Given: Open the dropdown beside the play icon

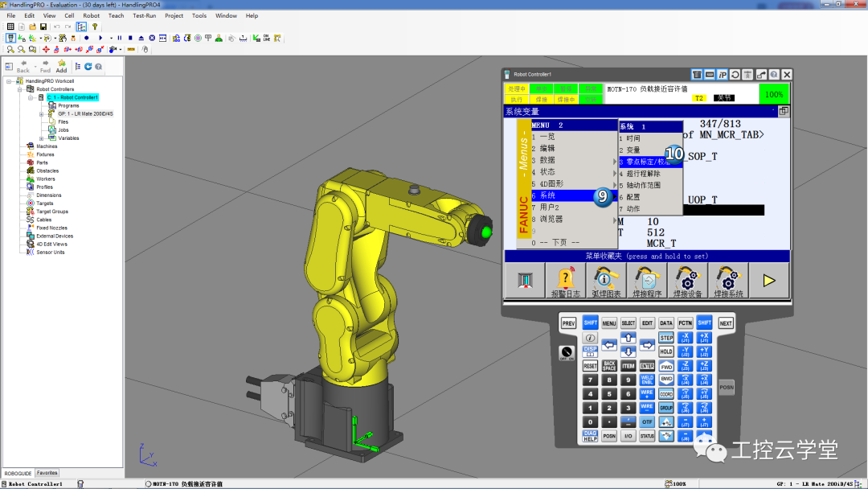Looking at the screenshot, I should point(111,39).
